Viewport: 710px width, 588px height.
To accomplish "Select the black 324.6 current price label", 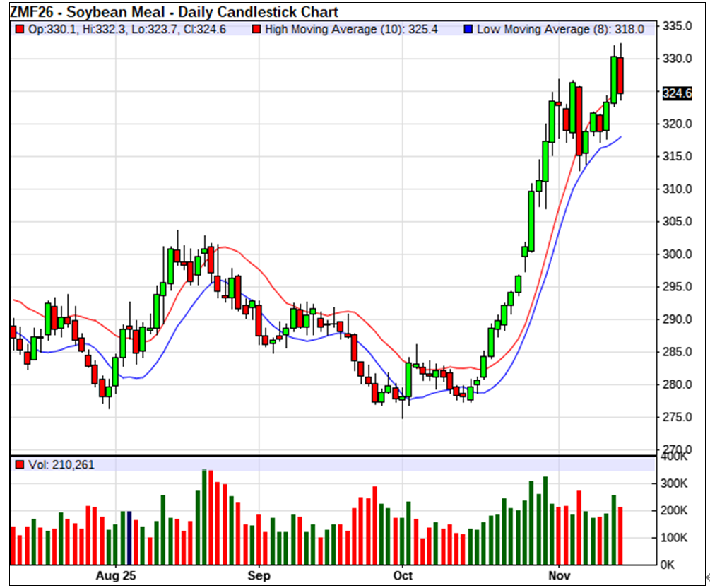I will [677, 92].
